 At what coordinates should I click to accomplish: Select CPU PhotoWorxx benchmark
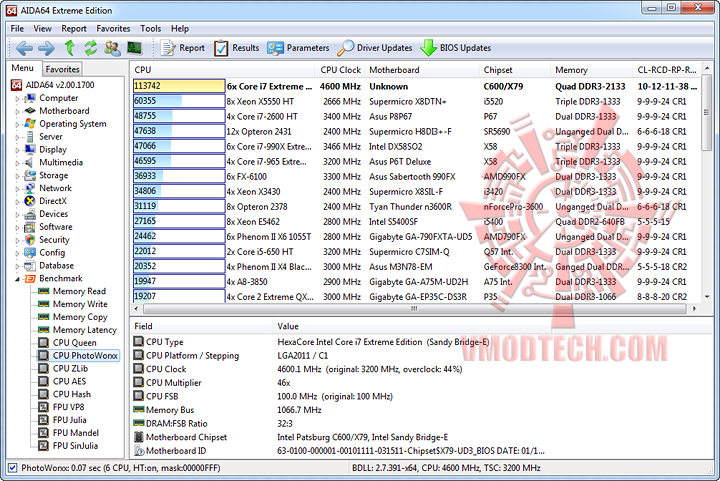click(79, 355)
